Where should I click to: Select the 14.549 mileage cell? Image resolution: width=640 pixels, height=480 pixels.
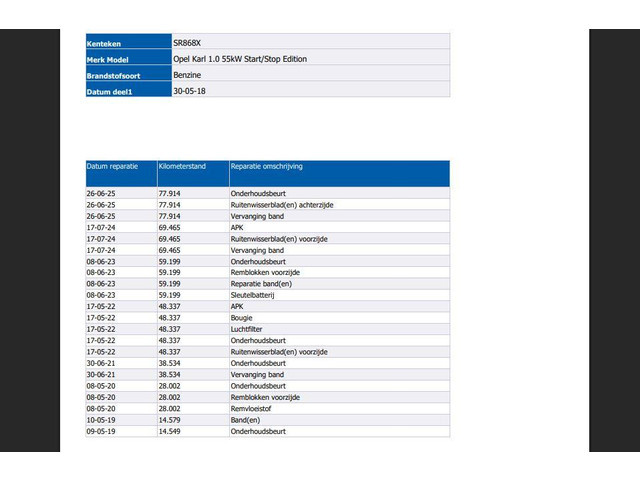[x=169, y=432]
